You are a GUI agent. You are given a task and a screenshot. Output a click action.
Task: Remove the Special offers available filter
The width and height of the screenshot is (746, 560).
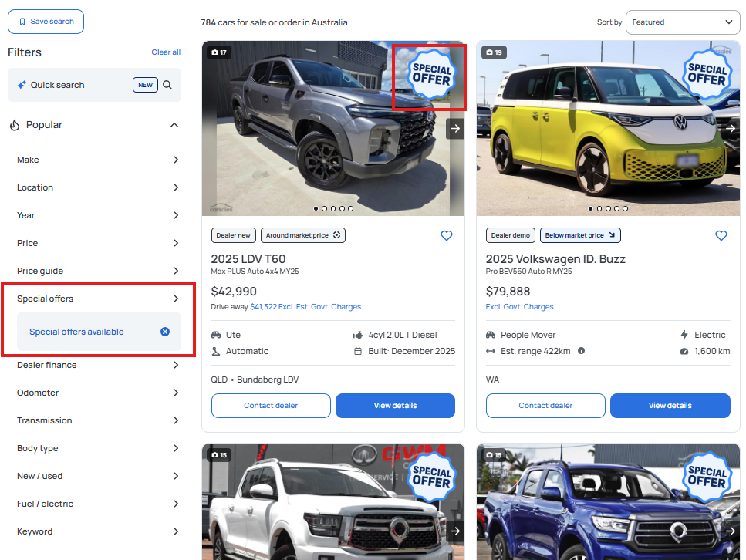click(164, 332)
